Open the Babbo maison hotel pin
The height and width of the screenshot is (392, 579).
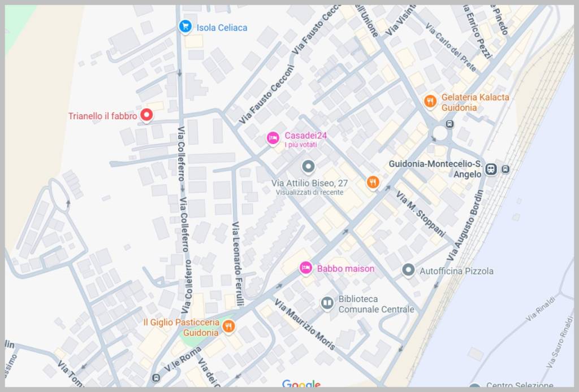pyautogui.click(x=306, y=268)
